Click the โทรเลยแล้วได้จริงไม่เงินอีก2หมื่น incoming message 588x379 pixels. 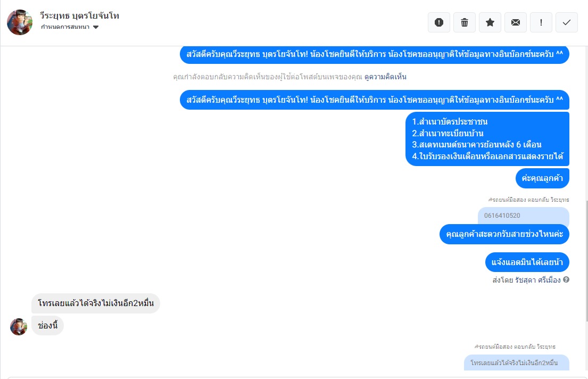coord(96,303)
